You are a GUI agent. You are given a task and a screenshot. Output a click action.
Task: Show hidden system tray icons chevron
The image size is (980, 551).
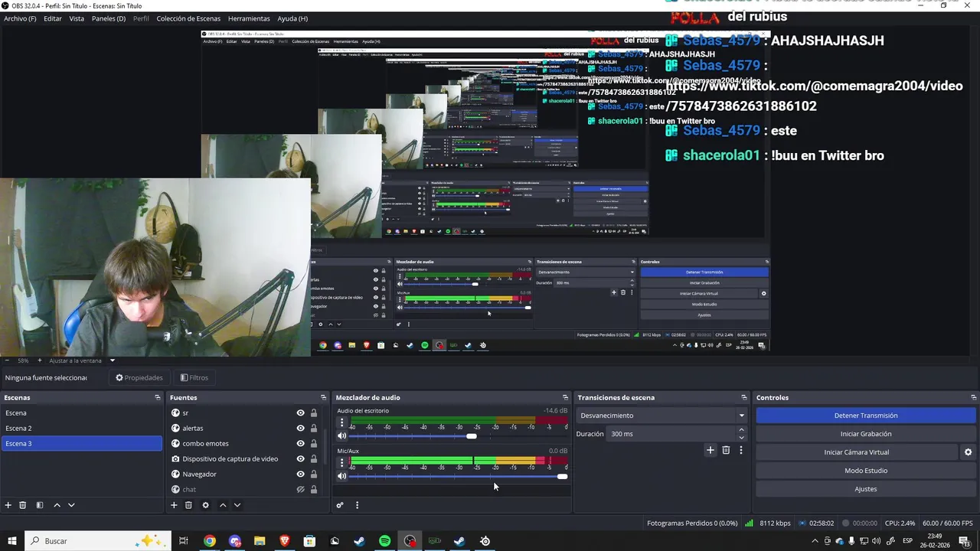pos(815,541)
